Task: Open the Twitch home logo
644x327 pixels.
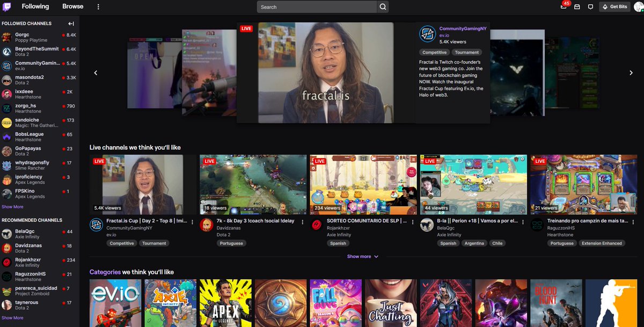Action: point(8,7)
